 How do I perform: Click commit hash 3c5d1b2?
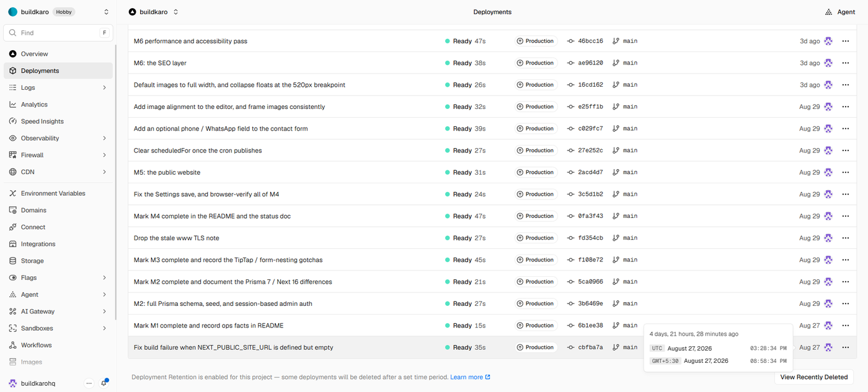point(590,194)
